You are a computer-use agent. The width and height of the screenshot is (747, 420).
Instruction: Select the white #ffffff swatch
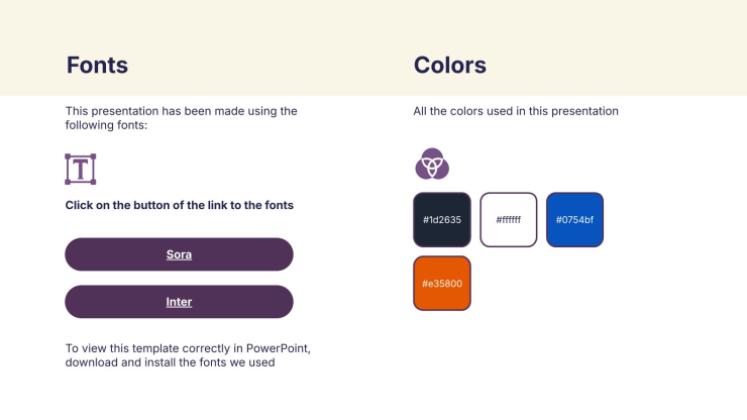click(x=508, y=220)
